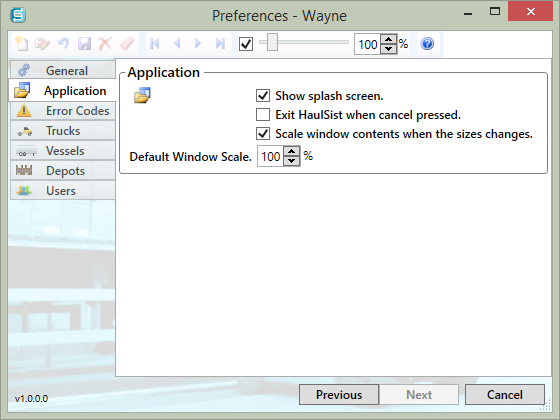This screenshot has height=420, width=560.
Task: Open the Trucks tab
Action: (x=63, y=131)
